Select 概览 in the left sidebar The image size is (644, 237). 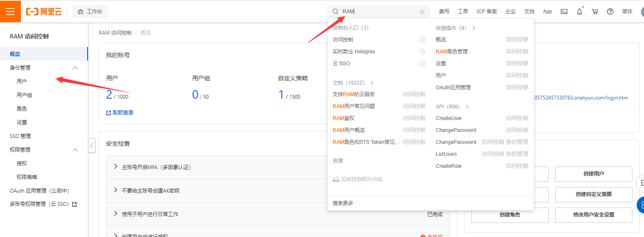pyautogui.click(x=44, y=54)
